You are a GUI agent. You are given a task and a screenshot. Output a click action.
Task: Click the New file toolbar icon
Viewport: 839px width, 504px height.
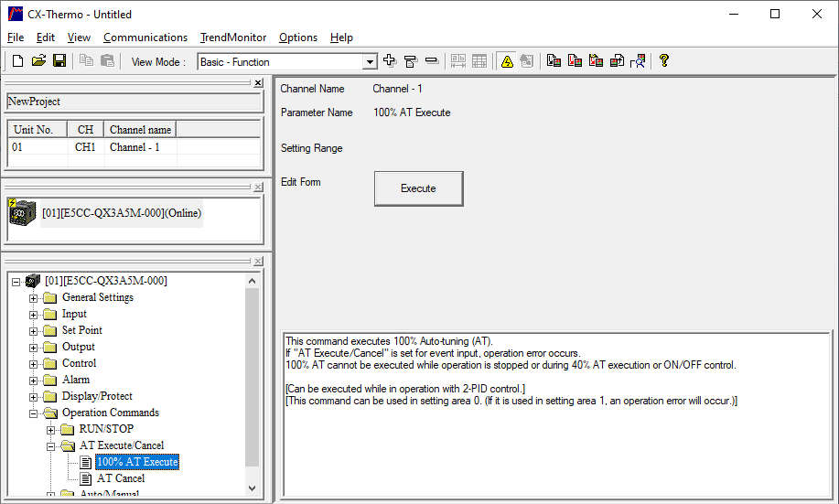pos(17,61)
